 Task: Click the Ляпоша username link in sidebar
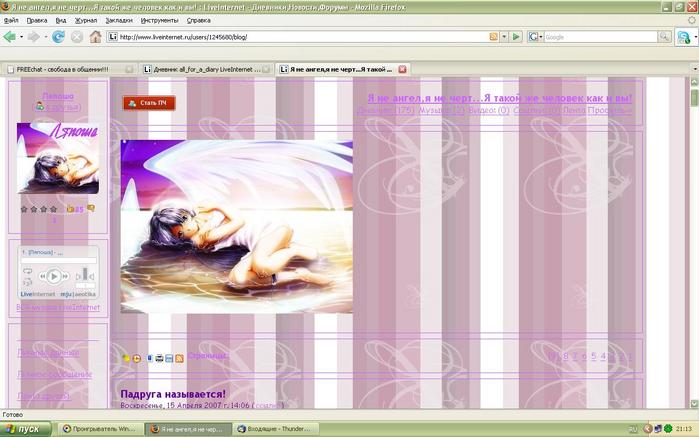click(x=58, y=96)
